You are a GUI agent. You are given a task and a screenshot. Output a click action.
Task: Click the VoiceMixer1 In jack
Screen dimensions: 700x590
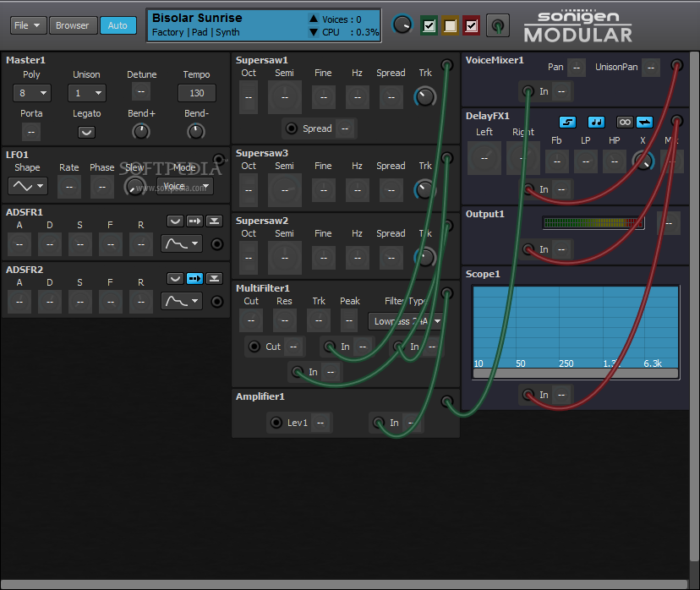pyautogui.click(x=528, y=91)
